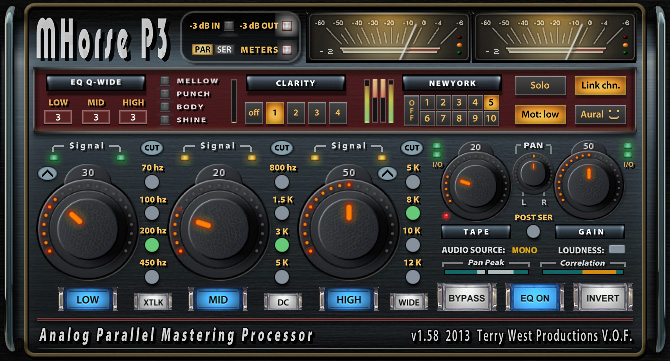The width and height of the screenshot is (670, 361).
Task: Select PAR routing mode
Action: (x=202, y=50)
